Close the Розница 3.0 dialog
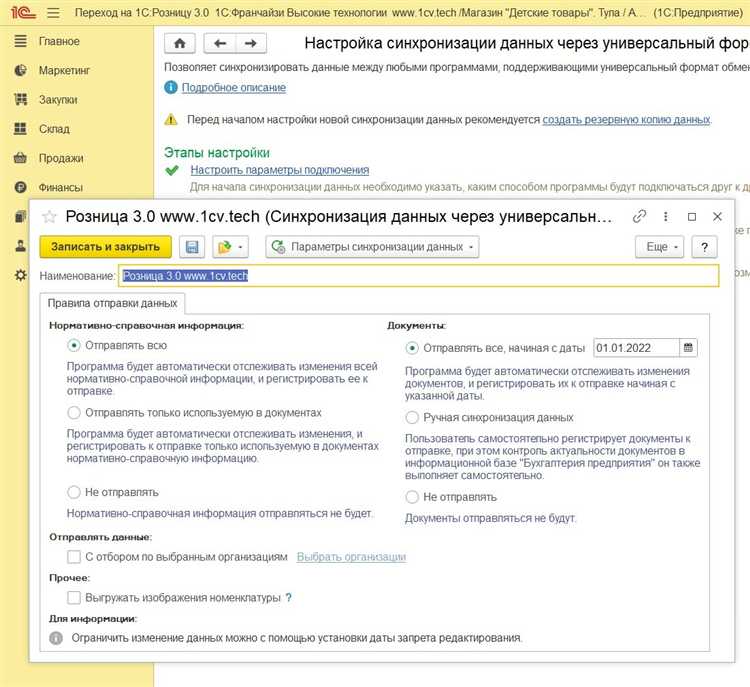 [717, 217]
